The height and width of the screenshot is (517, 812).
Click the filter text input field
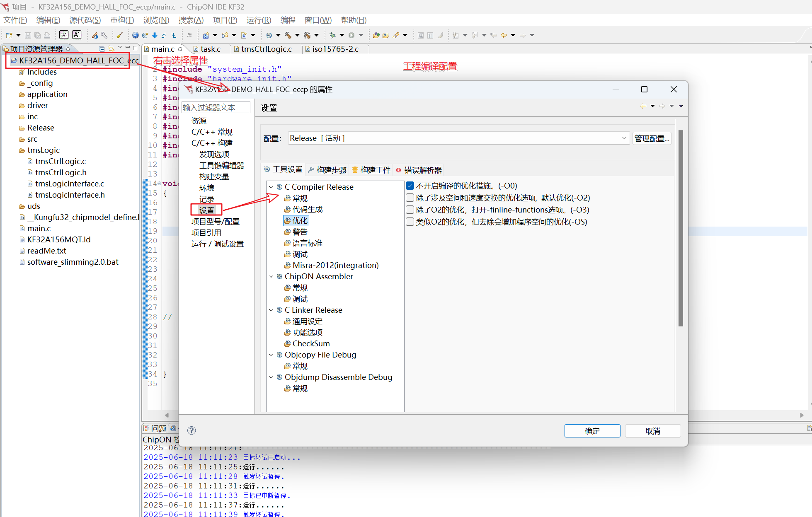pyautogui.click(x=216, y=108)
